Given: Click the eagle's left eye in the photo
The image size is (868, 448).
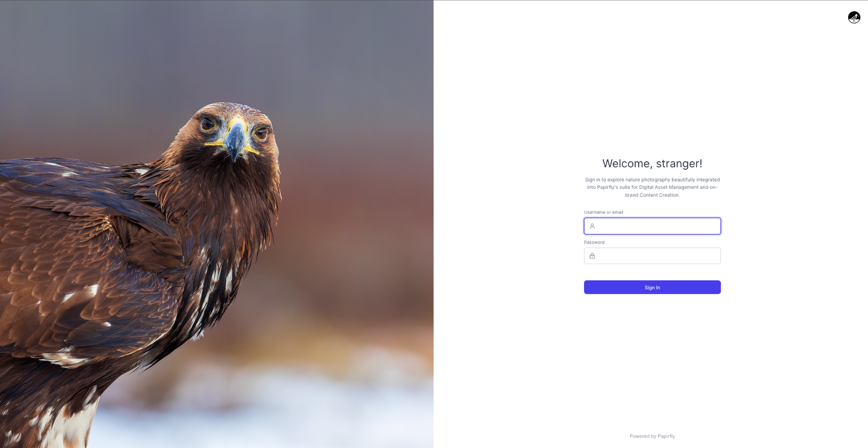Looking at the screenshot, I should pyautogui.click(x=208, y=124).
